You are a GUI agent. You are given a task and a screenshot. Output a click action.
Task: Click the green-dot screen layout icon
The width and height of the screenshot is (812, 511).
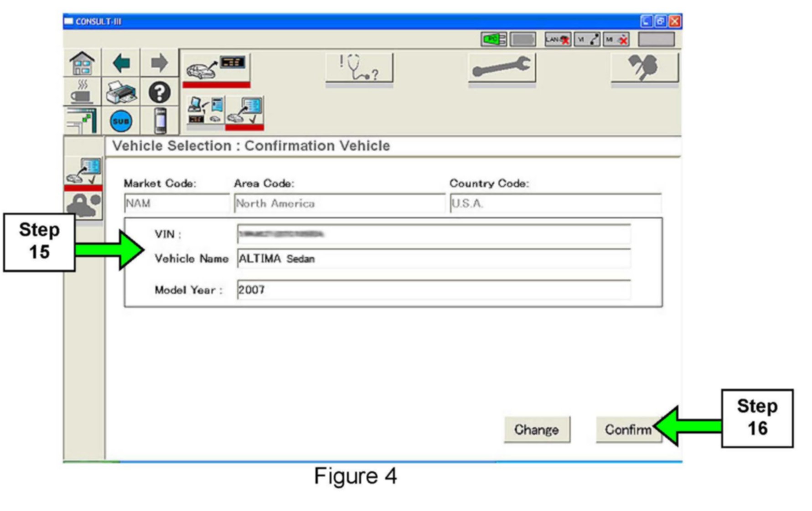coord(82,121)
